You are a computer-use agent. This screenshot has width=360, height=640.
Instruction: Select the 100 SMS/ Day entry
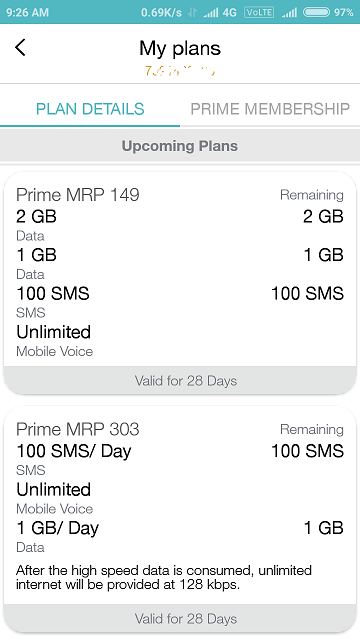pyautogui.click(x=73, y=451)
